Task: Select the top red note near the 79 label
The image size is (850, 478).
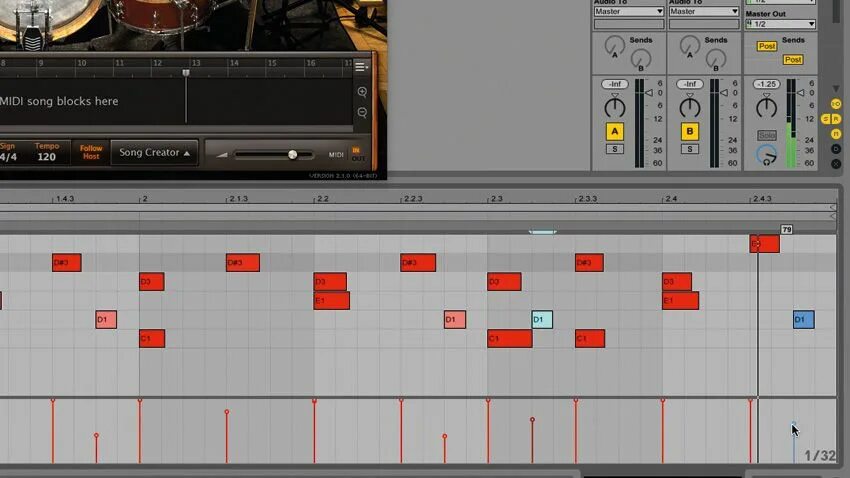Action: (764, 244)
